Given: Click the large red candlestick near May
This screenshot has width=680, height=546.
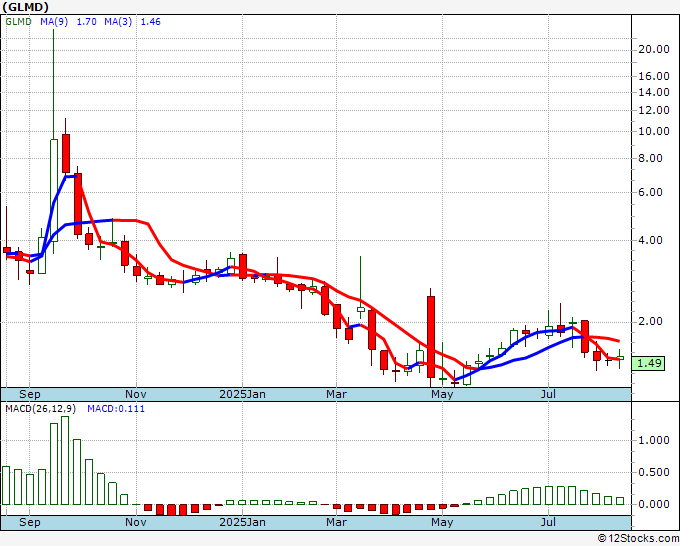Looking at the screenshot, I should pos(431,337).
